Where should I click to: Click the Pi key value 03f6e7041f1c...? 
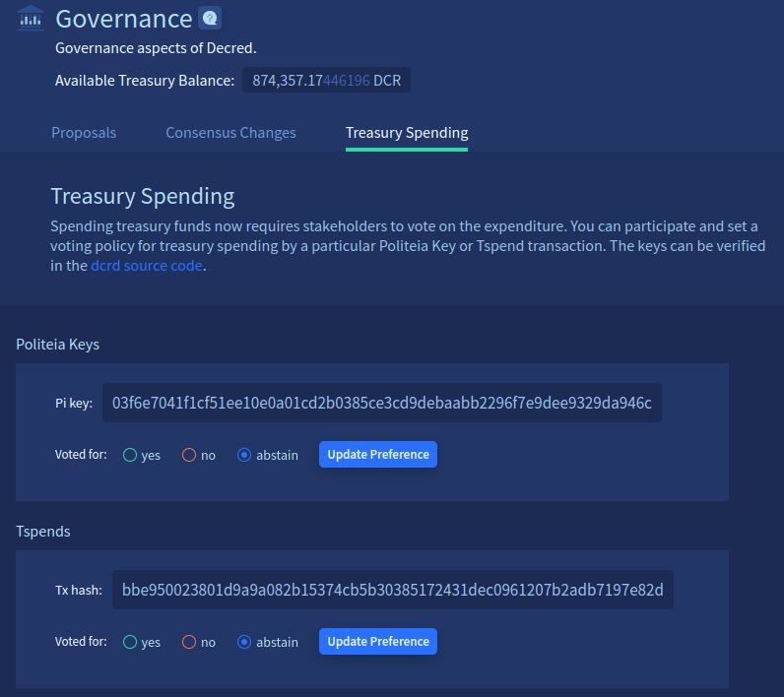[x=382, y=403]
